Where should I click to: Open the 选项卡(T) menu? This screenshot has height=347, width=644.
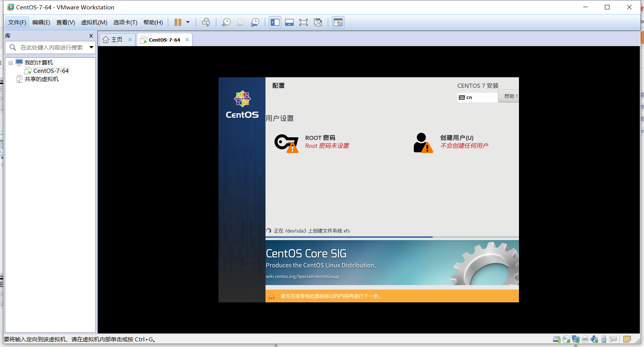125,23
